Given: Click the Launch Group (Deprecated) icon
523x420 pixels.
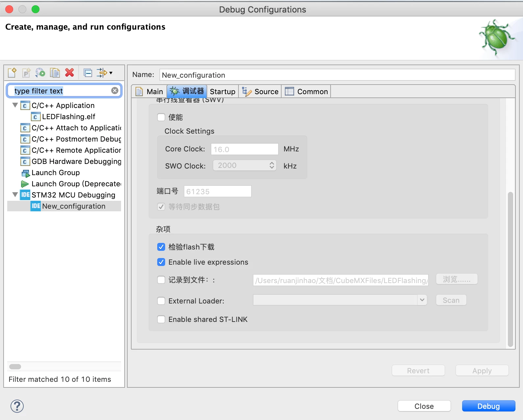Looking at the screenshot, I should click(25, 184).
